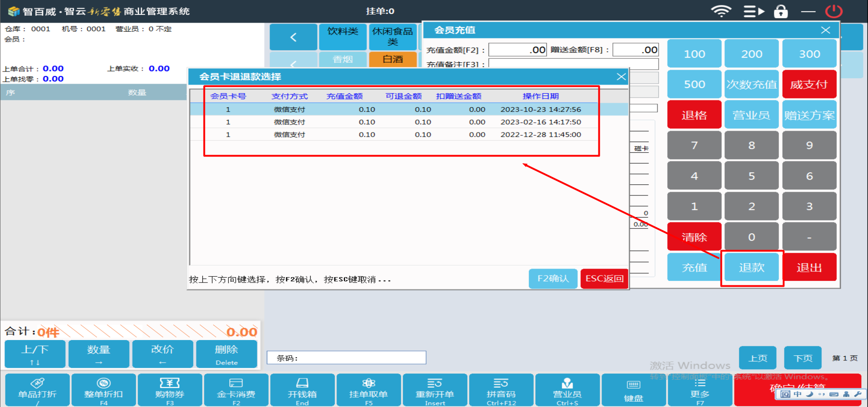The image size is (868, 407).
Task: Click the 充值金额 amount input field
Action: point(517,50)
